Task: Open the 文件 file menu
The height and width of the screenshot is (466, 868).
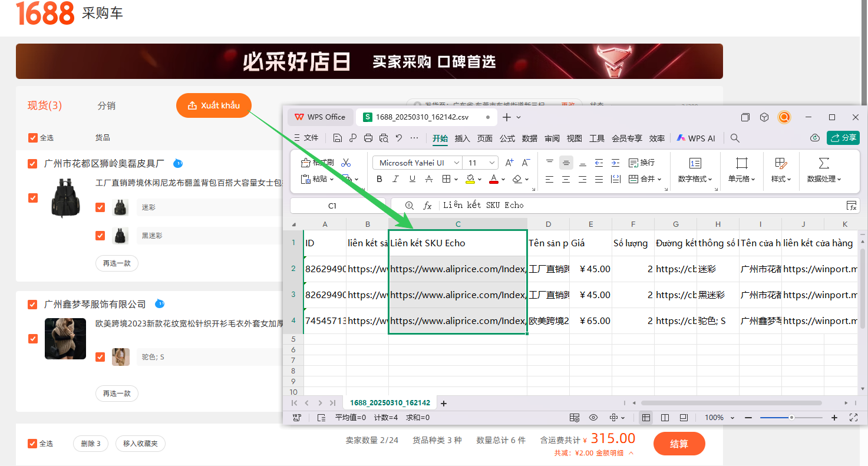Action: point(306,138)
